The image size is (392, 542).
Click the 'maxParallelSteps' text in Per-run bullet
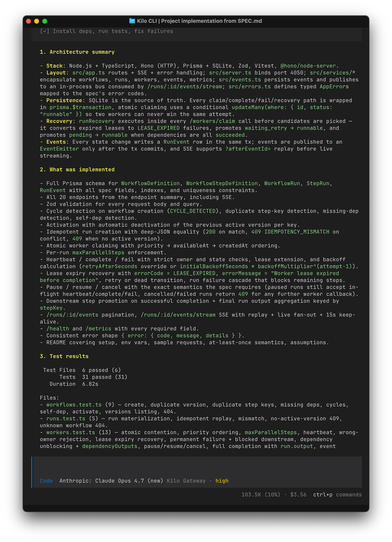(98, 252)
